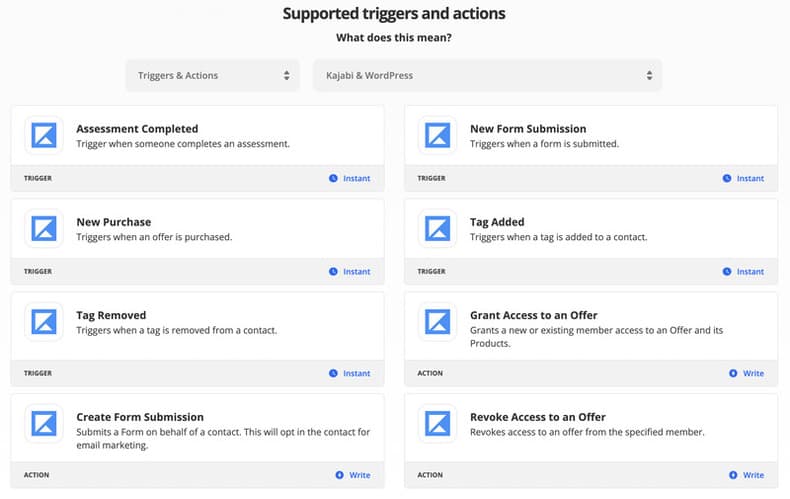Click 'Trigger when someone completes an assessment' text
790x499 pixels.
coord(183,144)
